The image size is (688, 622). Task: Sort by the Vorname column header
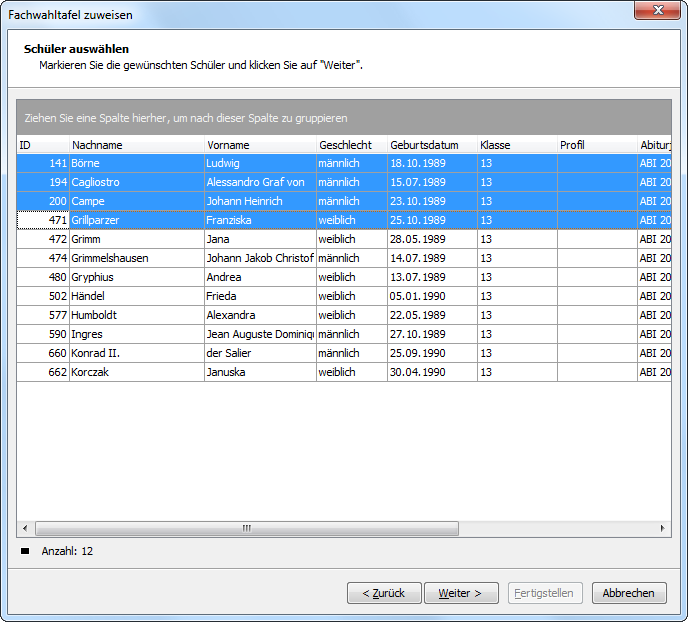click(x=261, y=145)
